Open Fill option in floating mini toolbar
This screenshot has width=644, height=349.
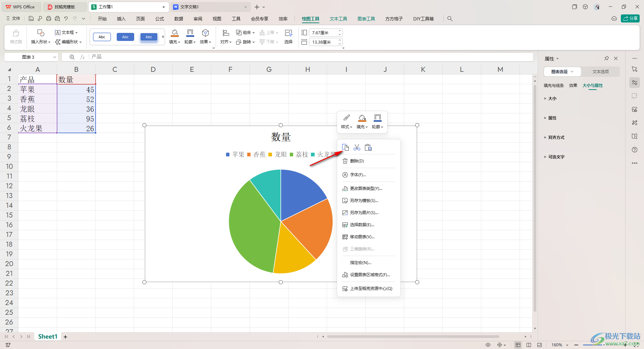(362, 121)
